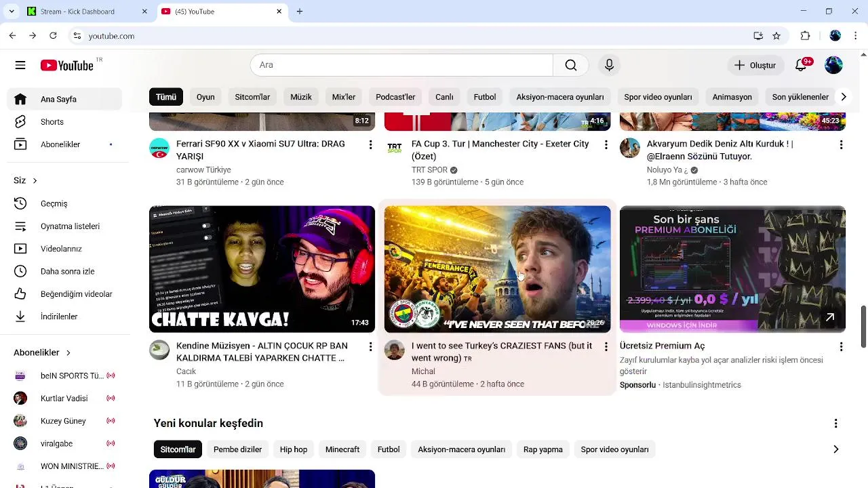This screenshot has height=488, width=868.
Task: Open more options for FA Cup video
Action: (x=606, y=144)
